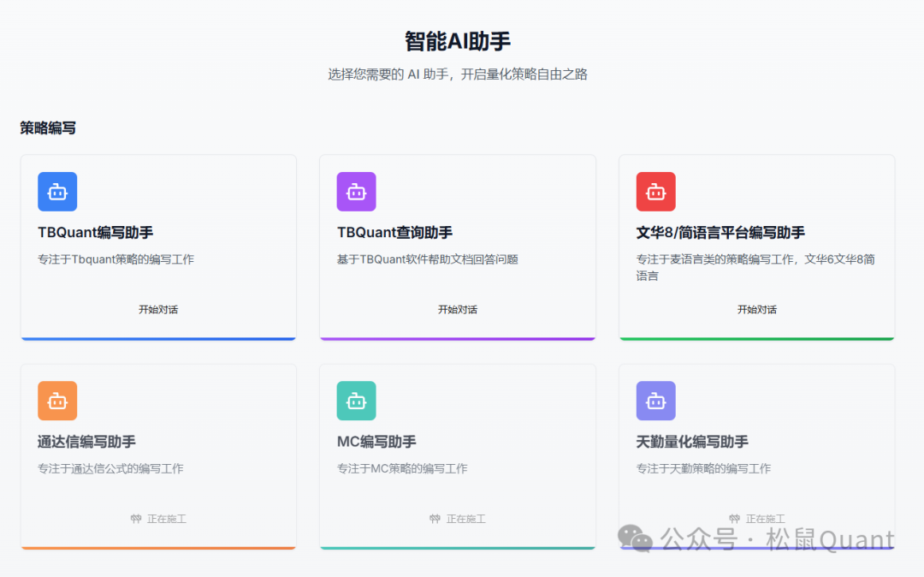Start chat with TBQuant编写助手 via 开始对话

coord(158,309)
